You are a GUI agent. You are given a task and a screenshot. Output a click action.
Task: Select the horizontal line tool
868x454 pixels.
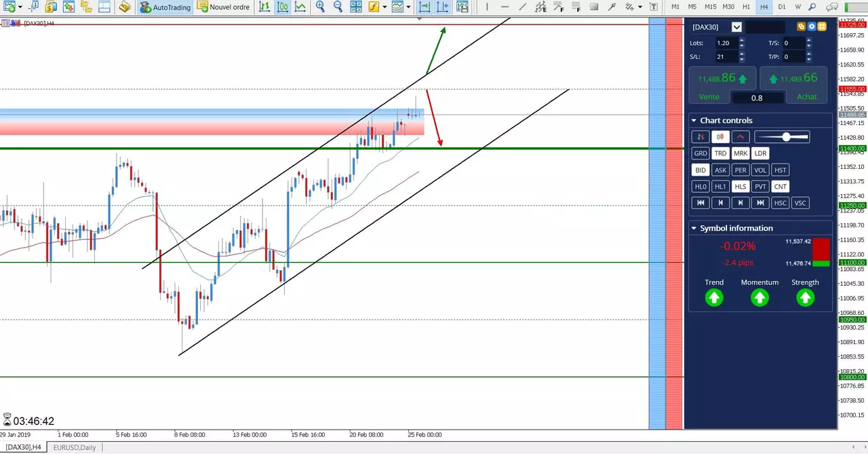(x=505, y=7)
